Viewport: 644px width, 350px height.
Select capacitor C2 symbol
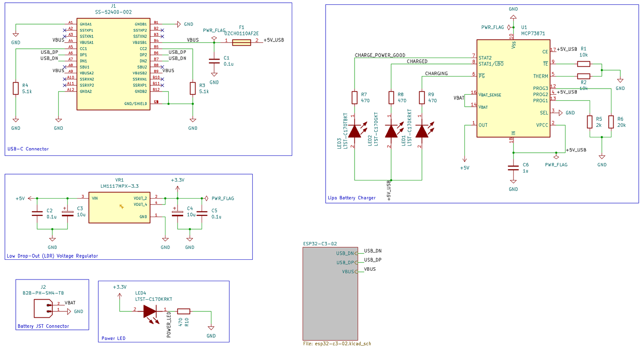click(x=37, y=214)
